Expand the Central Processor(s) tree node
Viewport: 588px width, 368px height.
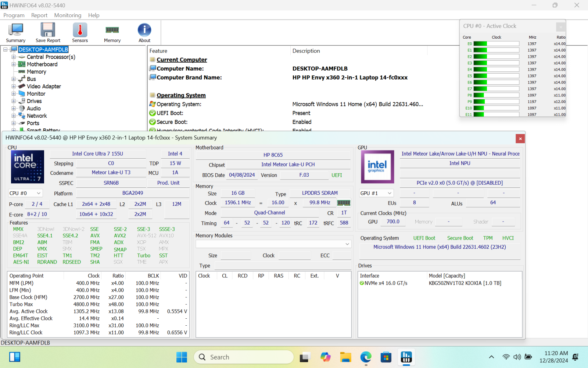coord(14,57)
